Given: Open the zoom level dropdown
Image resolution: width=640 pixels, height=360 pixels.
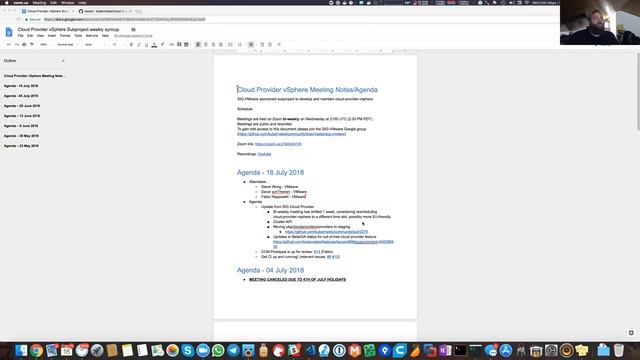Looking at the screenshot, I should (45, 44).
